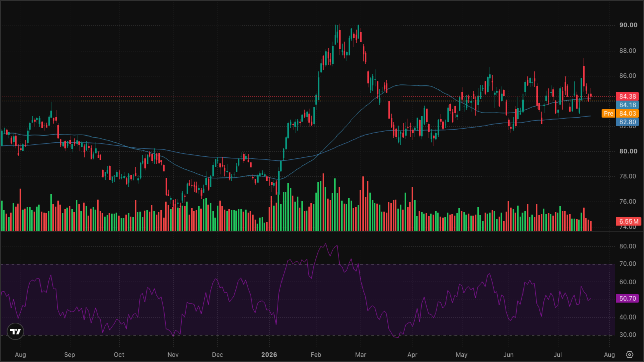Click the 6.55 M volume label
The width and height of the screenshot is (644, 362).
[x=628, y=221]
